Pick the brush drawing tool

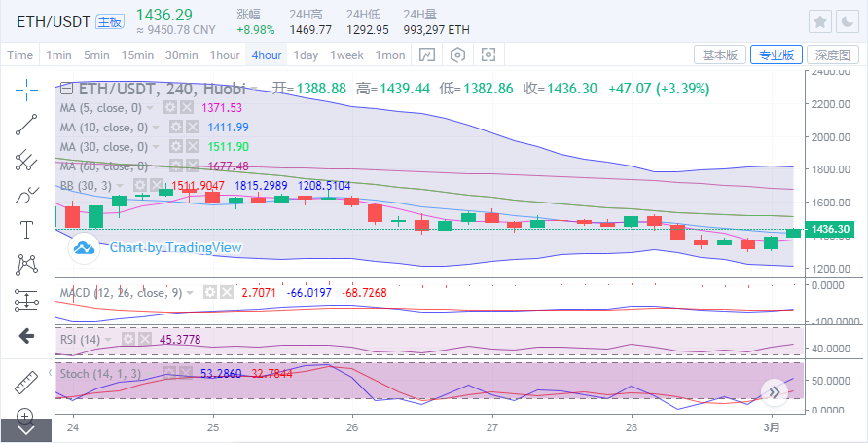point(26,195)
